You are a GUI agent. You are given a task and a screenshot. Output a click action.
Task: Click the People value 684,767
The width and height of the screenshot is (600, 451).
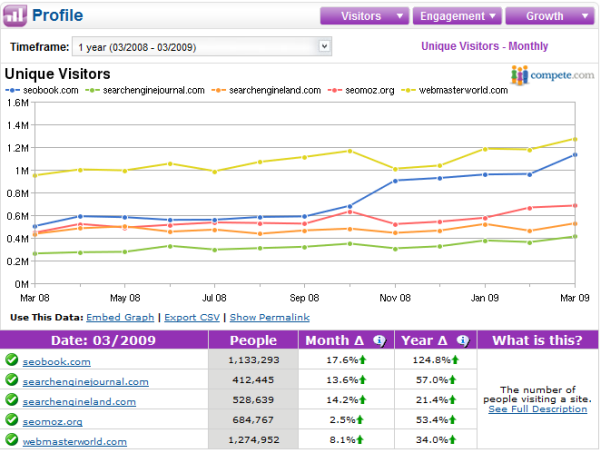pos(253,420)
